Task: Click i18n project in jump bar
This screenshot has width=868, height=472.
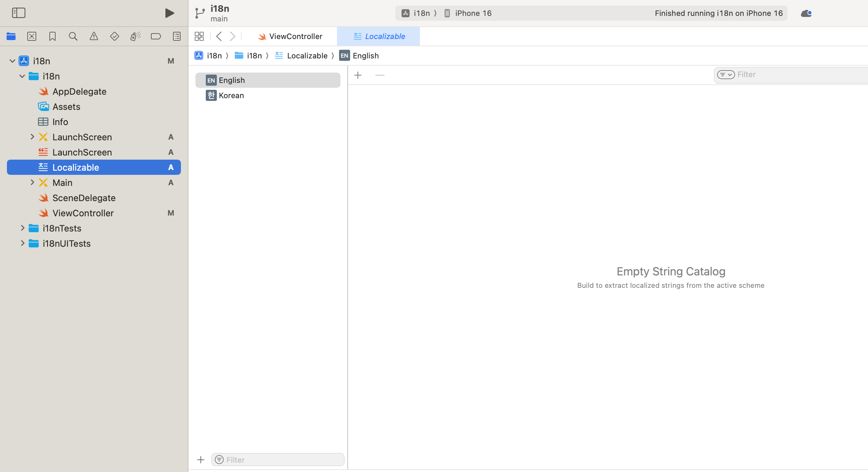Action: pos(208,56)
